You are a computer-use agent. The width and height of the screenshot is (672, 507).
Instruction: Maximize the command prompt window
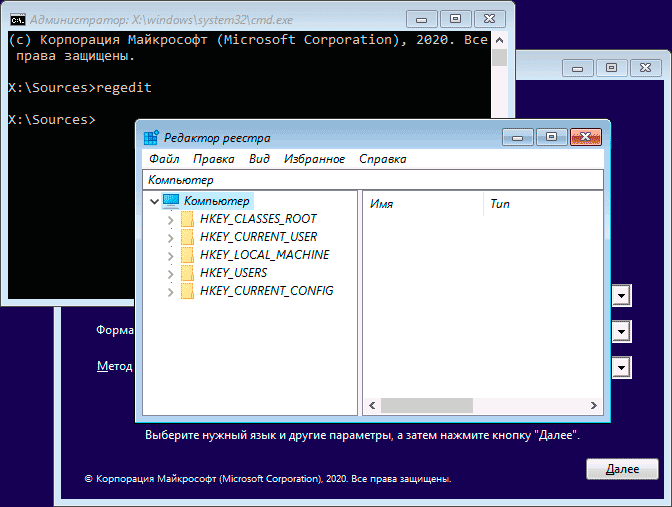[456, 19]
